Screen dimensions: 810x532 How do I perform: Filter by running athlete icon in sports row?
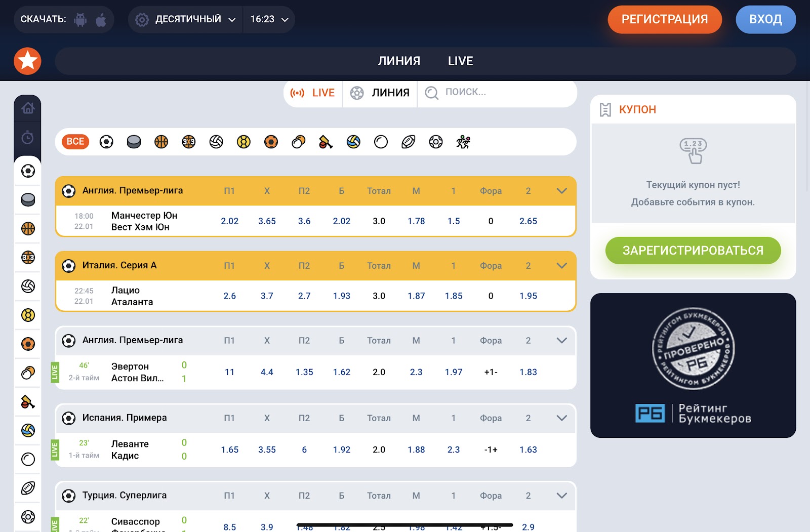(463, 142)
